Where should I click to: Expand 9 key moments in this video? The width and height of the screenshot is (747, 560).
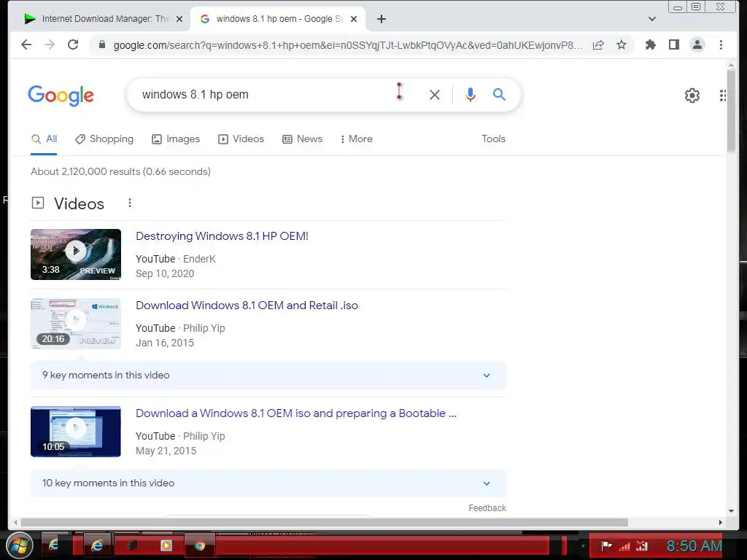point(268,376)
